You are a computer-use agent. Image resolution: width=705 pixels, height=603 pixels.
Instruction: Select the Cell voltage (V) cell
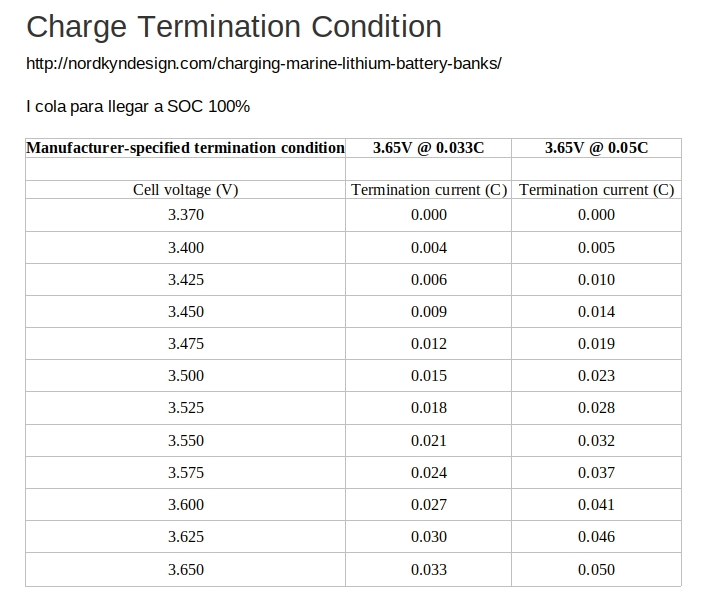[185, 190]
